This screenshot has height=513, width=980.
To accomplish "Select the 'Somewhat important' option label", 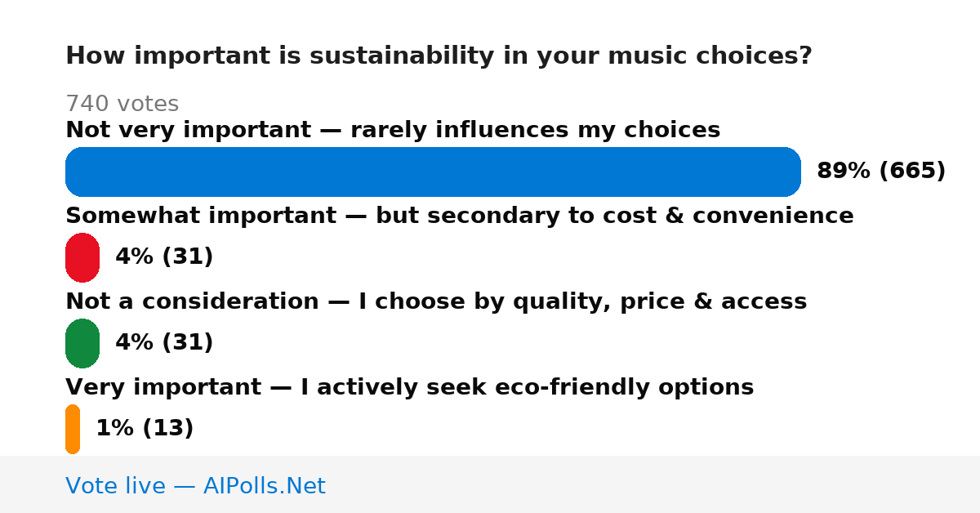I will (460, 216).
